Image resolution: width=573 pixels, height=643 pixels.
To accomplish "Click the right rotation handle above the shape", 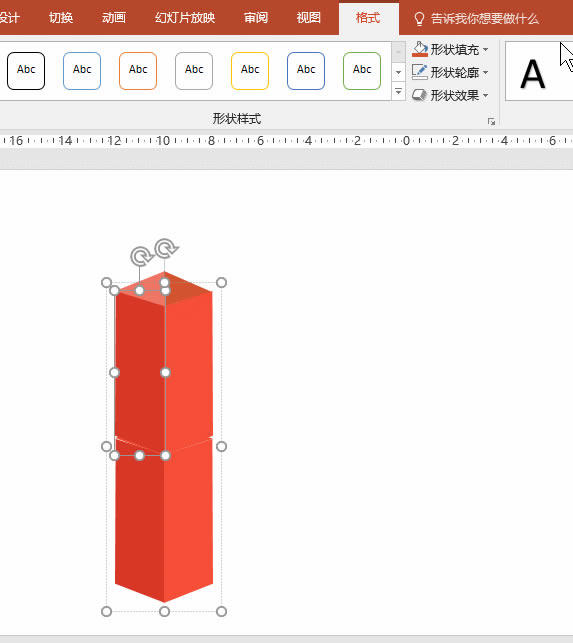I will [166, 249].
